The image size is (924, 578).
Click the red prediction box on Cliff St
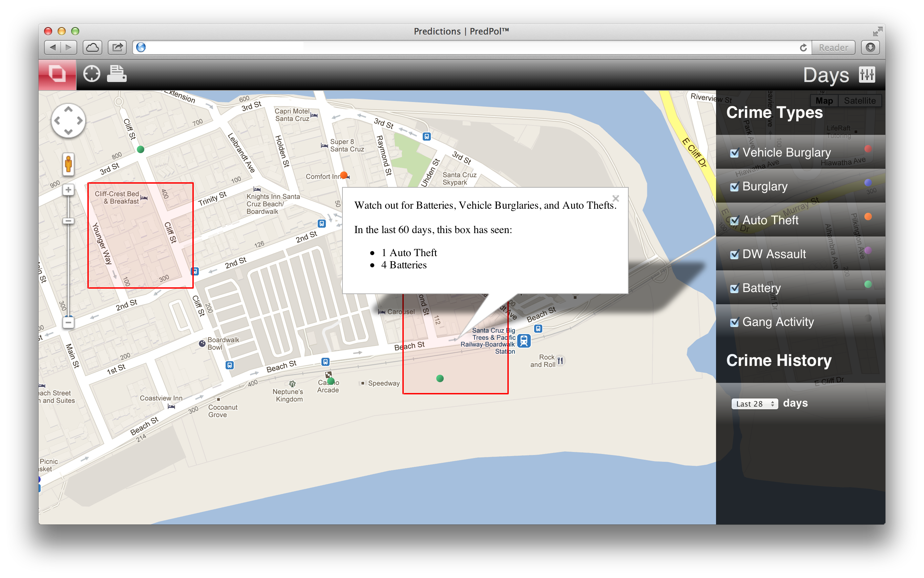point(141,235)
